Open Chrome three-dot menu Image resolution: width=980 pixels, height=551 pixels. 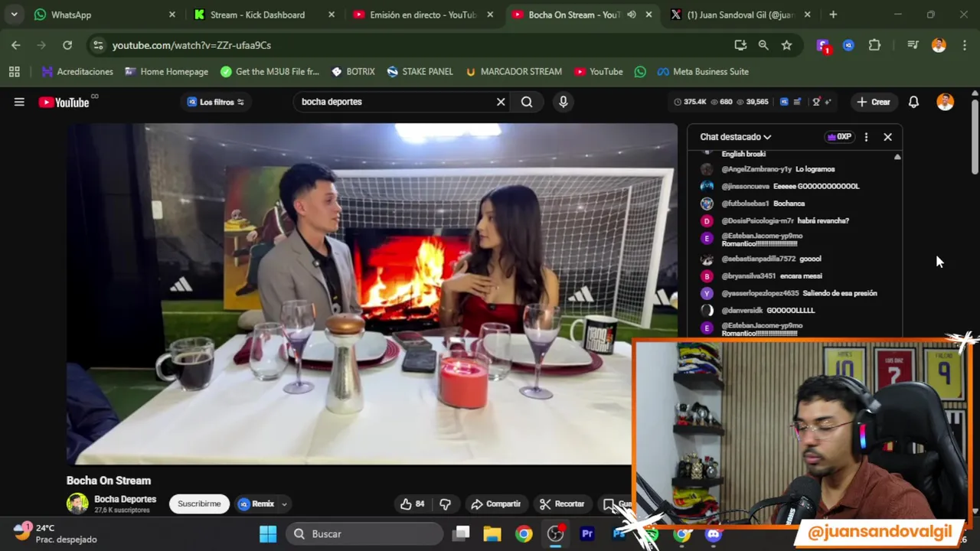(x=964, y=45)
